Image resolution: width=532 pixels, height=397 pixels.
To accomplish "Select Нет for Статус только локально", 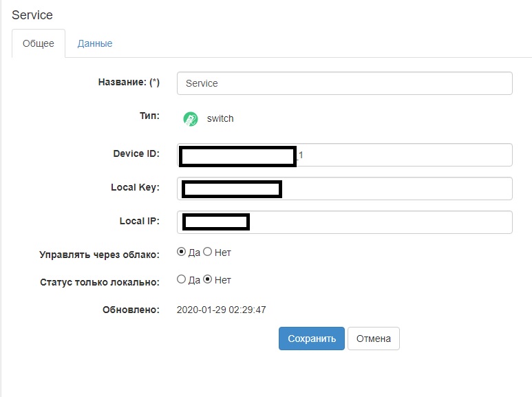I will 207,279.
